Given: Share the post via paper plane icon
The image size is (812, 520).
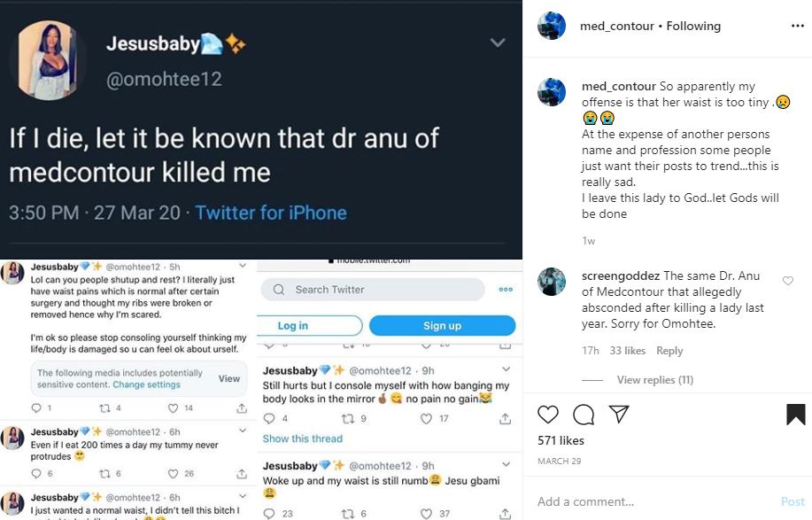Looking at the screenshot, I should pos(619,415).
